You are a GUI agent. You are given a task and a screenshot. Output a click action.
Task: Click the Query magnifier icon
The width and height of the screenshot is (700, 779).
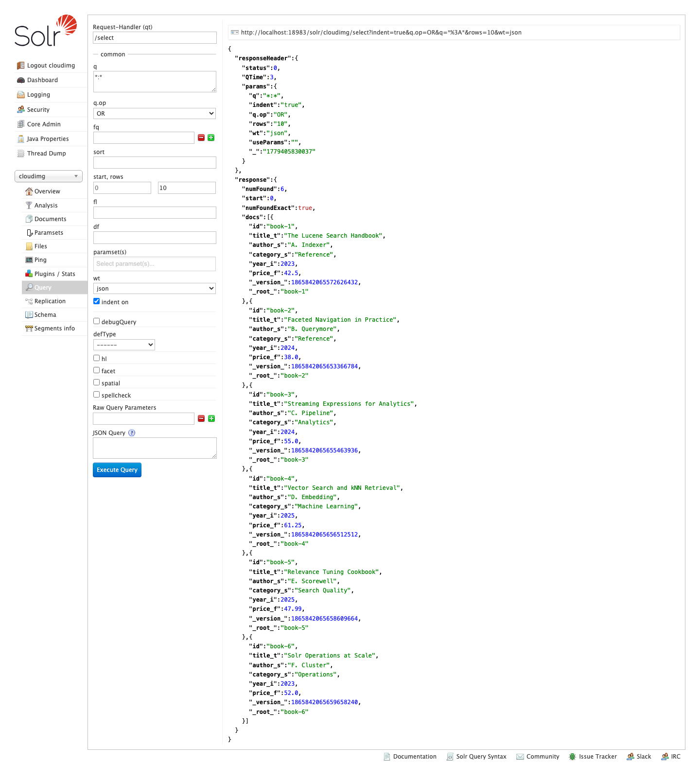coord(29,287)
